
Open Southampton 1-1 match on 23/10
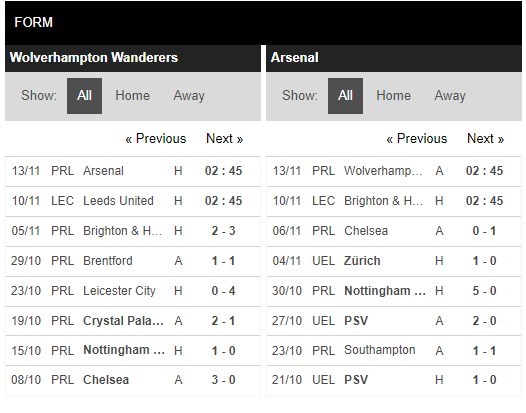click(394, 351)
